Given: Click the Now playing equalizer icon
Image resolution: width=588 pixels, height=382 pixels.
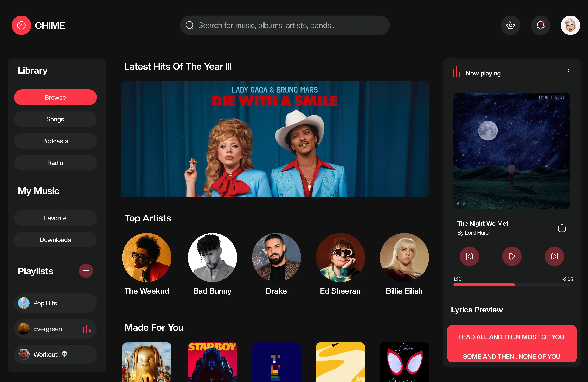Looking at the screenshot, I should (x=456, y=72).
